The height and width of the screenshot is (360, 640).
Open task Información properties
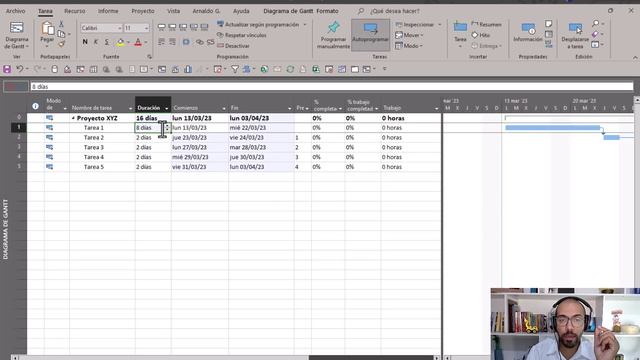pos(528,33)
